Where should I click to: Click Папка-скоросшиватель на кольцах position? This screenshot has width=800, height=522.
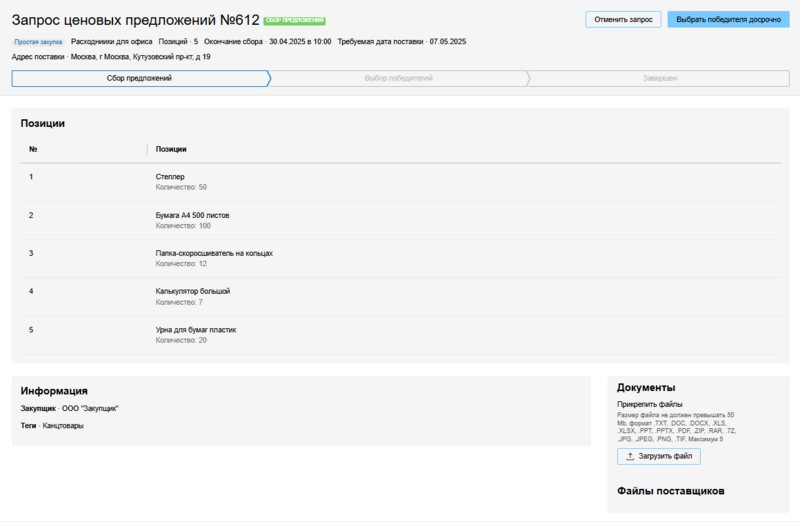coord(214,253)
